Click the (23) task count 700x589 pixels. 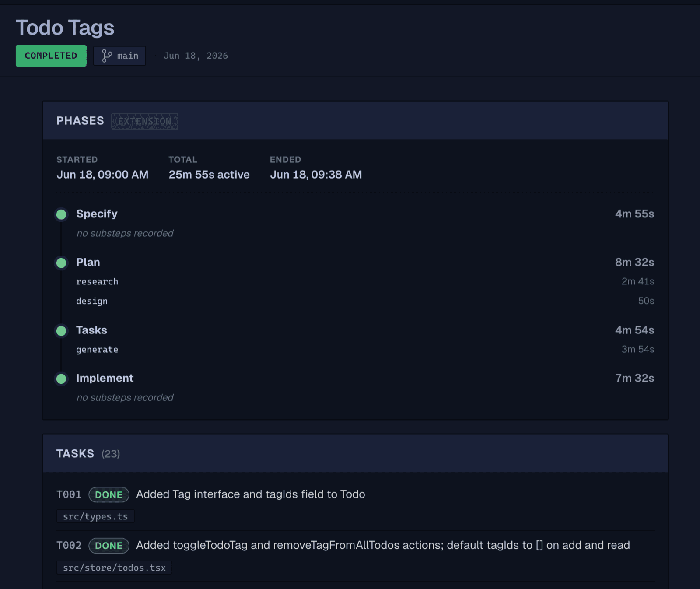tap(111, 454)
